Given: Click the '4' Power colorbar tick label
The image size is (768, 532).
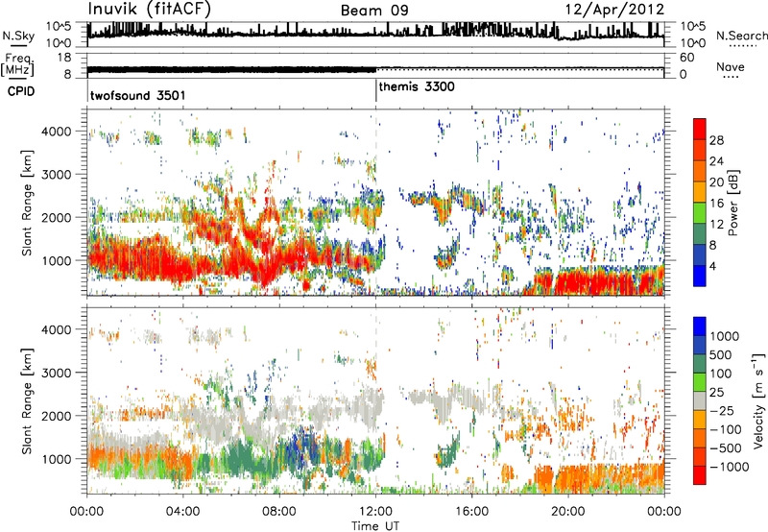Looking at the screenshot, I should point(712,266).
